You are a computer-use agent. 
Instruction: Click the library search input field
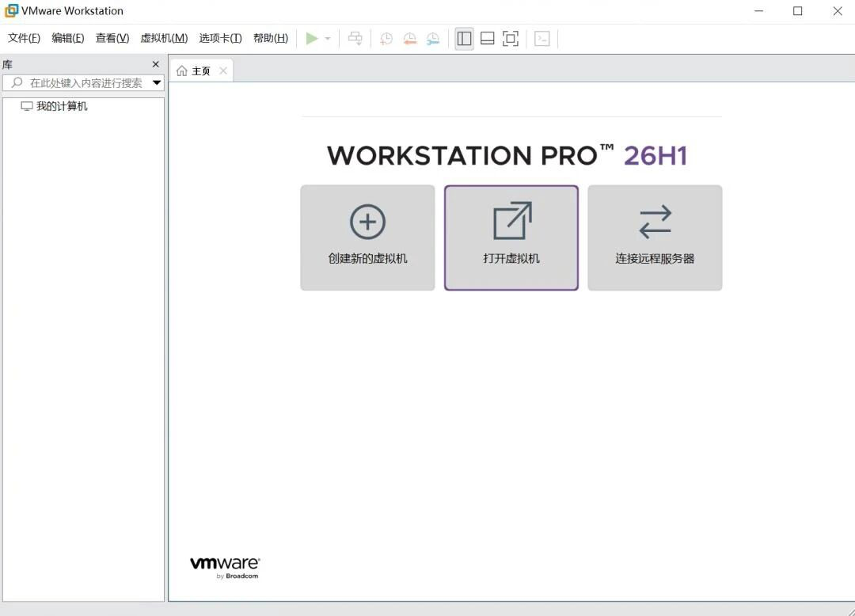[83, 83]
